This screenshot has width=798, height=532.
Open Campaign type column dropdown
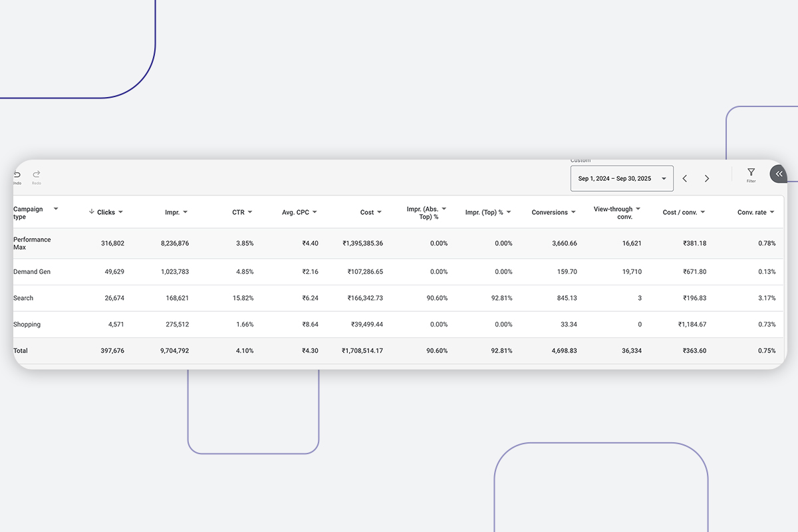(56, 209)
